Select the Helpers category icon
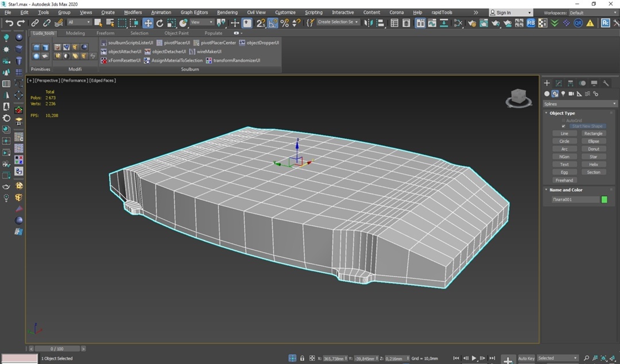620x364 pixels. click(x=579, y=94)
